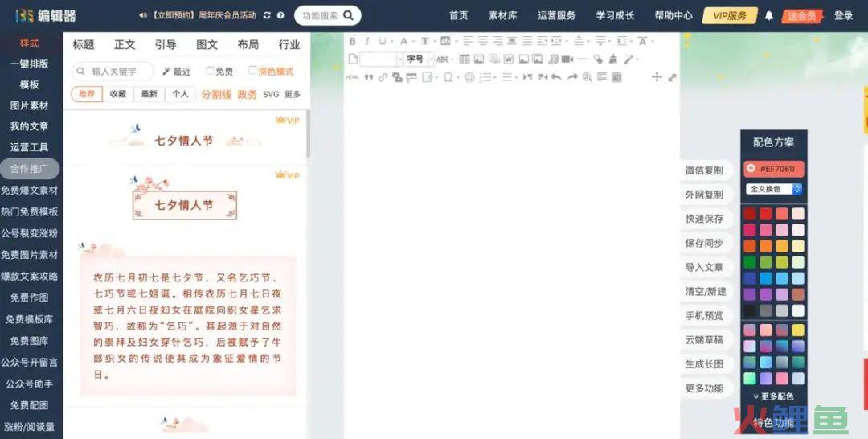Click the 微信复制 button
This screenshot has width=868, height=439.
pos(704,170)
